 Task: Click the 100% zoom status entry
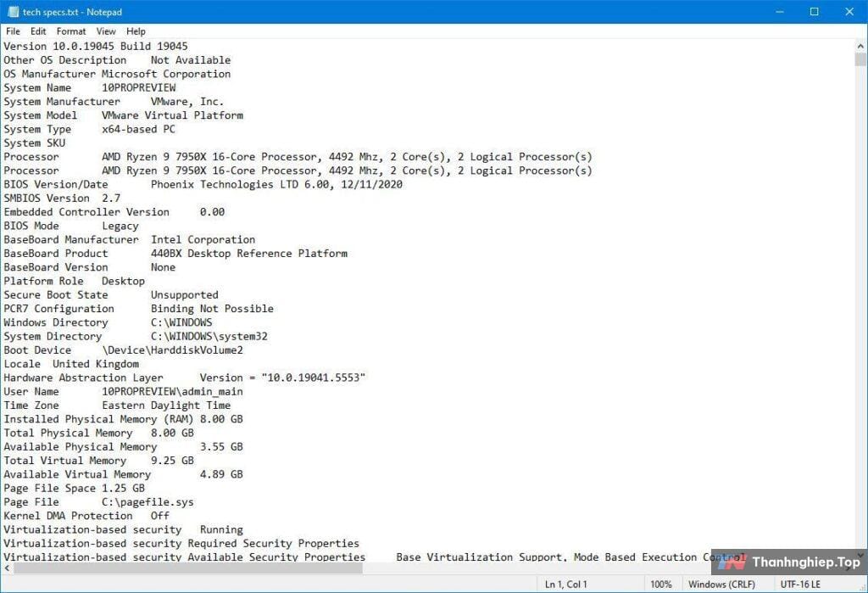661,585
